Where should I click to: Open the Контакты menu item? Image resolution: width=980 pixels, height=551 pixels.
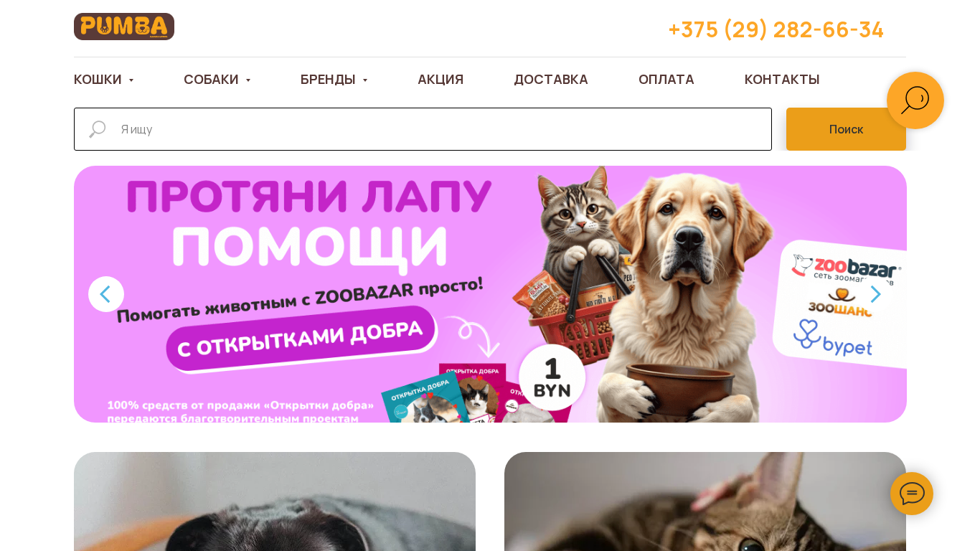click(782, 80)
